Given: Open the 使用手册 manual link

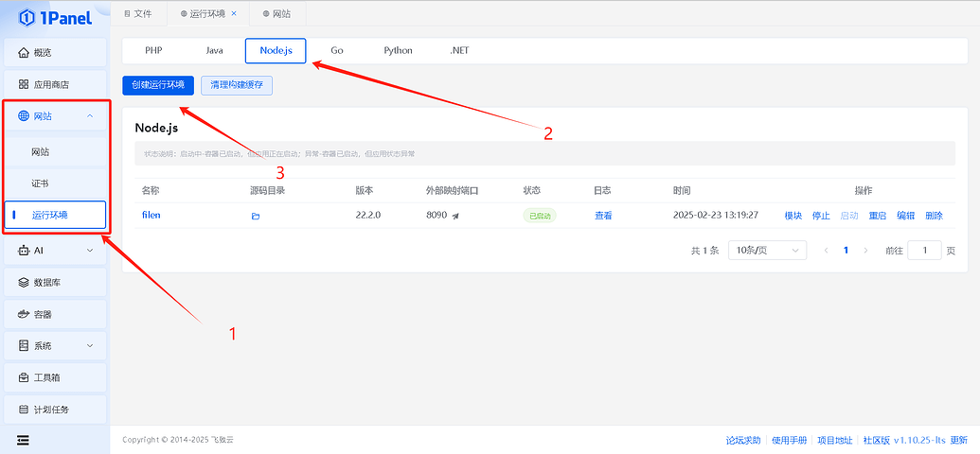Looking at the screenshot, I should tap(790, 440).
